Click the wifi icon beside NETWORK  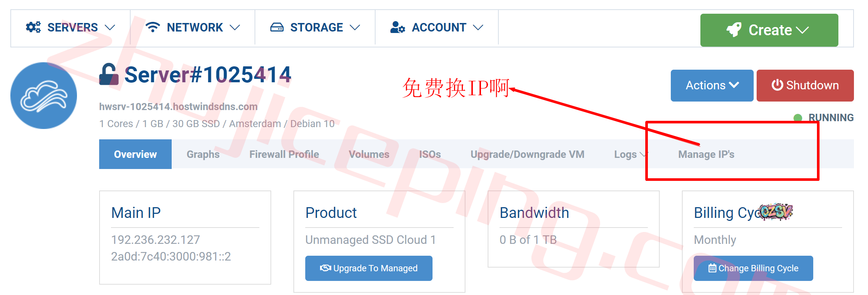pos(152,27)
